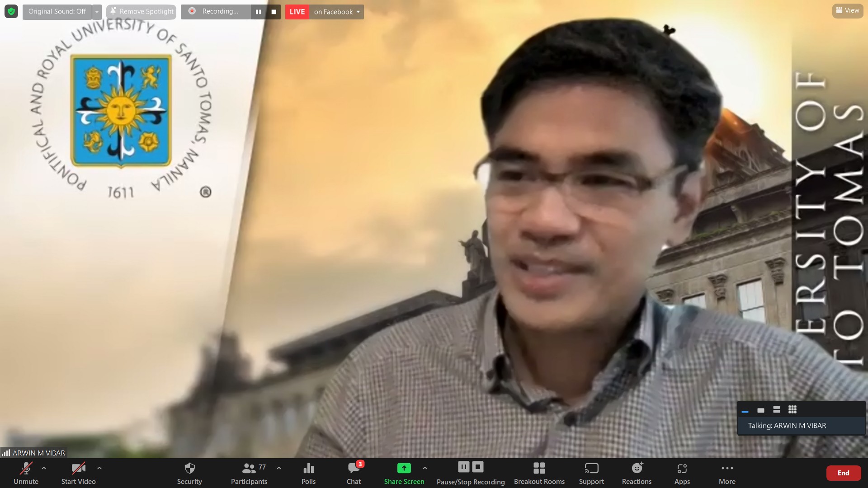868x488 pixels.
Task: Click the red End button
Action: [843, 473]
